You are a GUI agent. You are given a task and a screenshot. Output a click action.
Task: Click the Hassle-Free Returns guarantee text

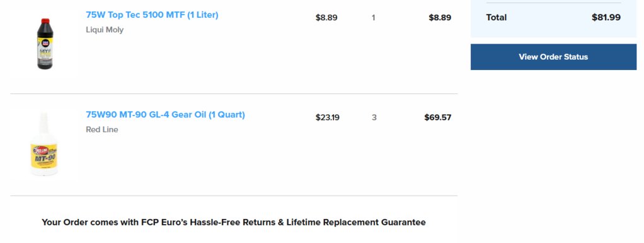(x=234, y=222)
